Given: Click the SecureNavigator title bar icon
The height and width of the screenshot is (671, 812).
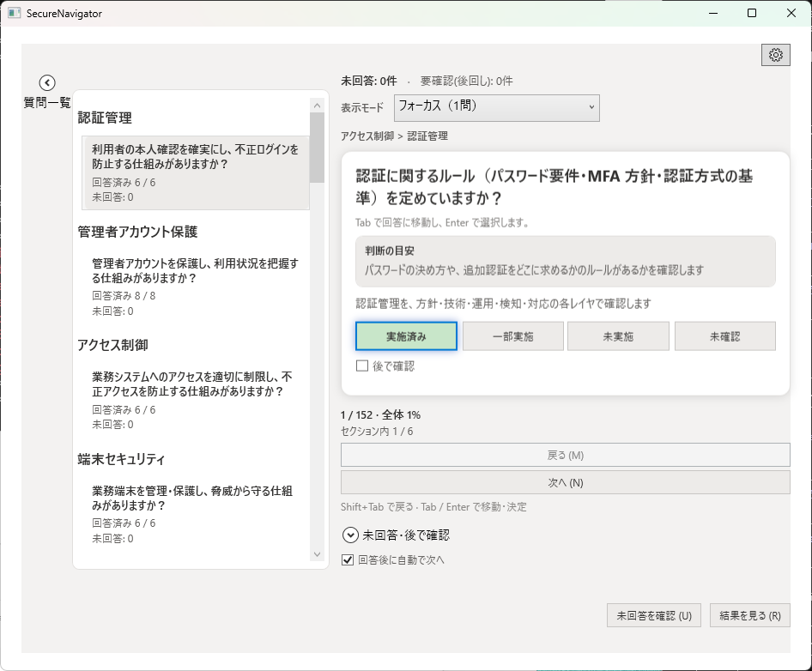Looking at the screenshot, I should click(x=14, y=13).
